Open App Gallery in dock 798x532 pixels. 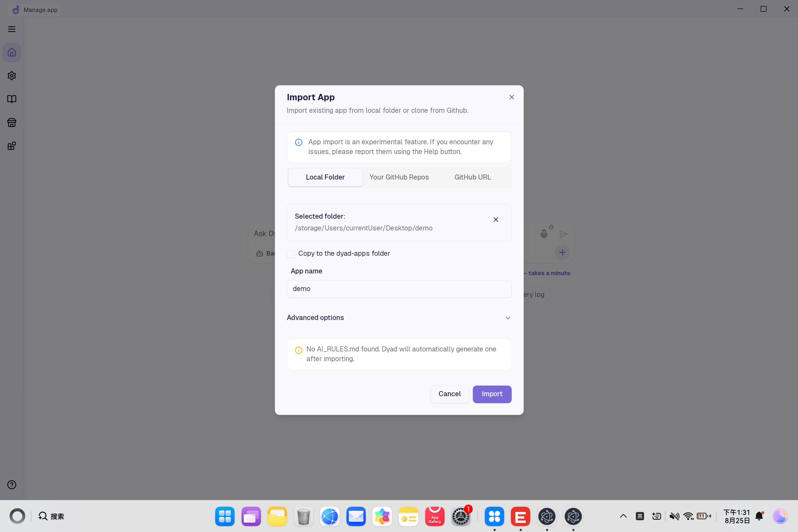(x=435, y=516)
